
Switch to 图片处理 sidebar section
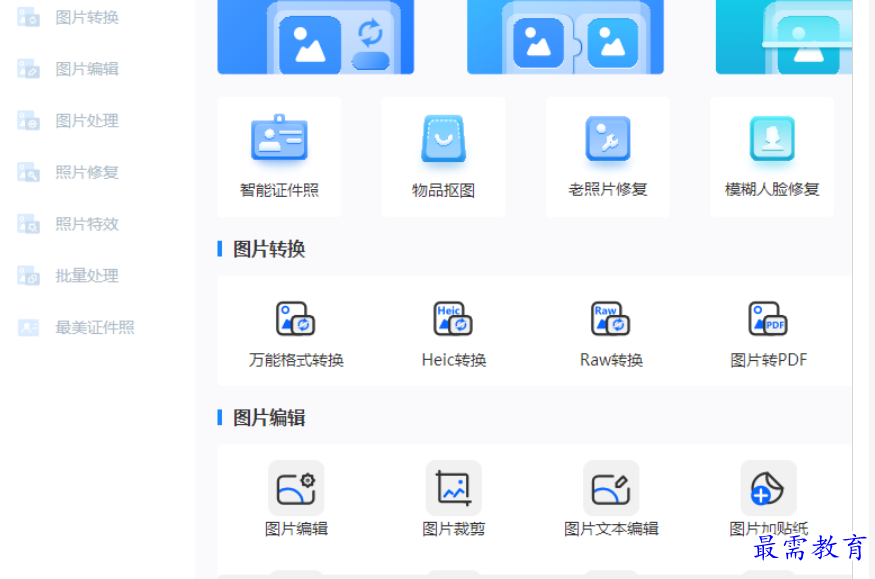(x=87, y=120)
